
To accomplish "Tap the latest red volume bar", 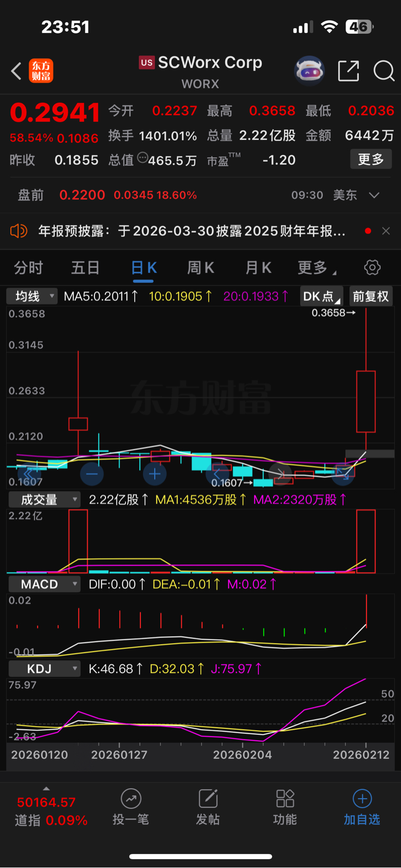I will 366,541.
